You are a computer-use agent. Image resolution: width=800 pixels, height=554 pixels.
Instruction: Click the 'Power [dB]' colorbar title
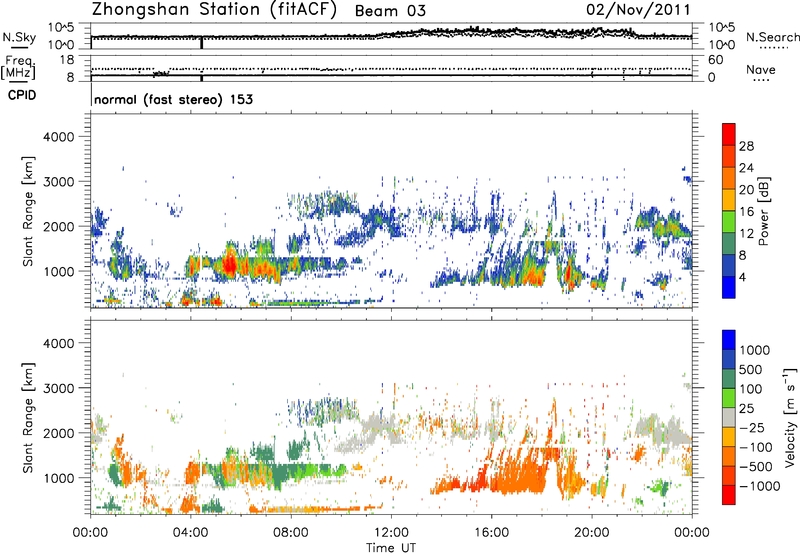point(764,211)
